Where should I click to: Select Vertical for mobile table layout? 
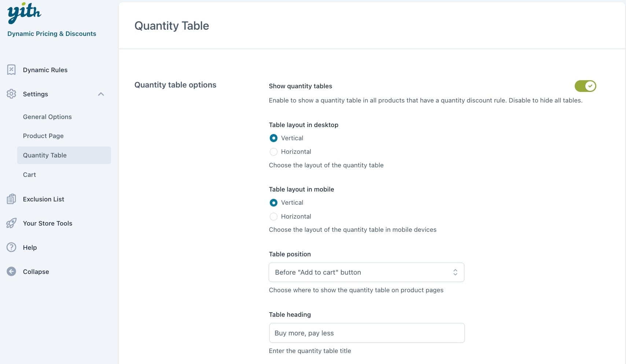(x=273, y=203)
